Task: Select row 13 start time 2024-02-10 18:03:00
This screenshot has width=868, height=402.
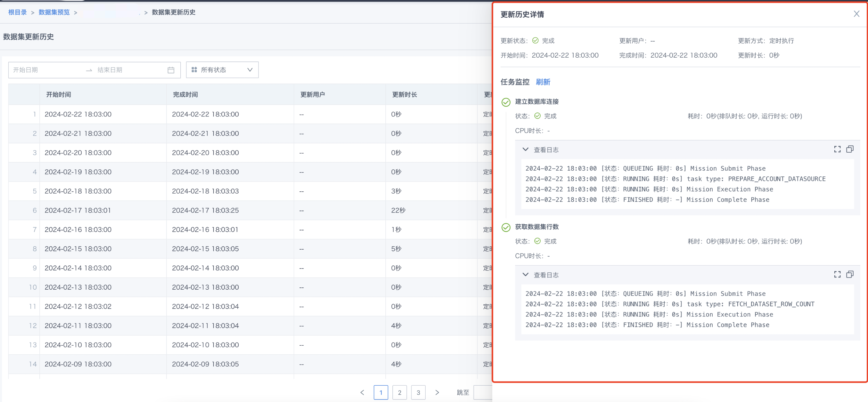Action: pos(78,344)
